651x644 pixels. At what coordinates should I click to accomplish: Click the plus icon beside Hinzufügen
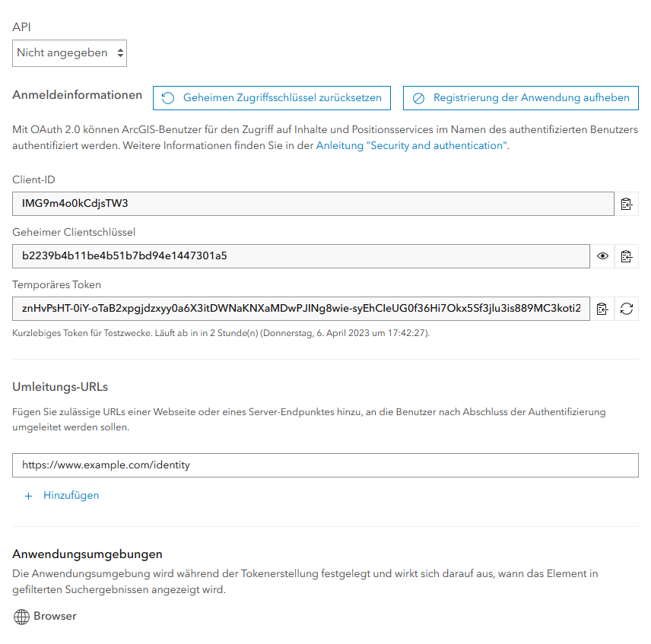(28, 495)
